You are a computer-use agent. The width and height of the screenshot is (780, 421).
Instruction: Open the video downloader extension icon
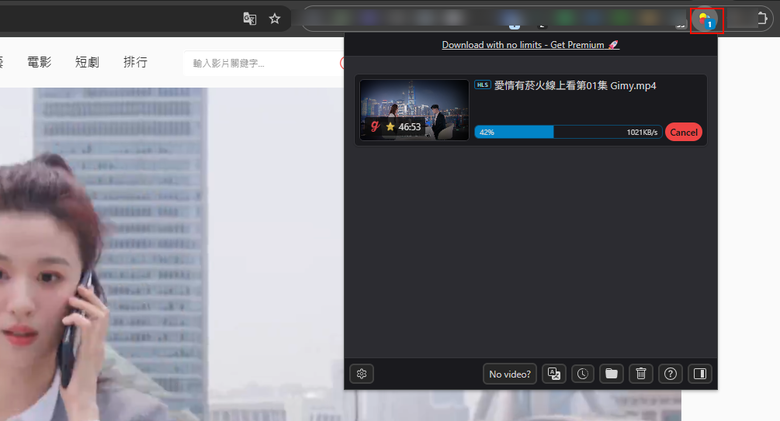click(x=706, y=20)
